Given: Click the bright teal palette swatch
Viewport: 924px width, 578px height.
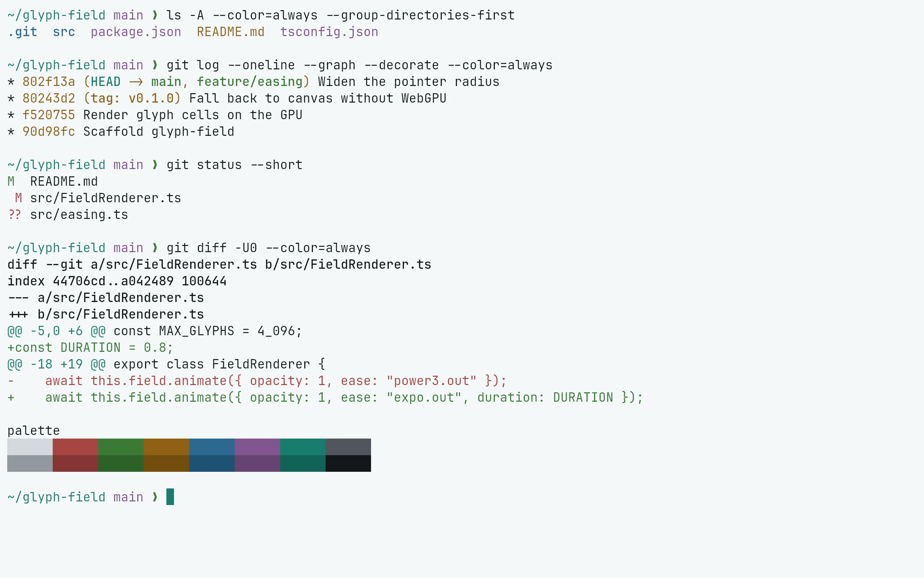Looking at the screenshot, I should tap(302, 447).
